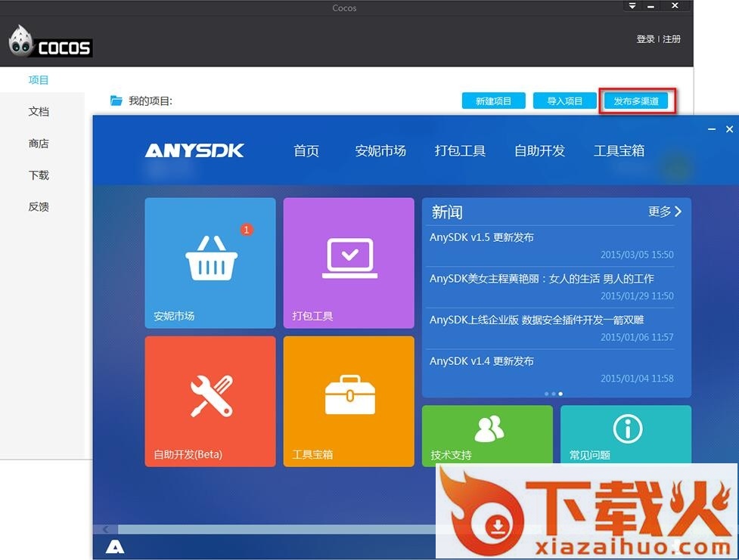Image resolution: width=739 pixels, height=560 pixels.
Task: Open 商店 from the left sidebar
Action: 39,144
